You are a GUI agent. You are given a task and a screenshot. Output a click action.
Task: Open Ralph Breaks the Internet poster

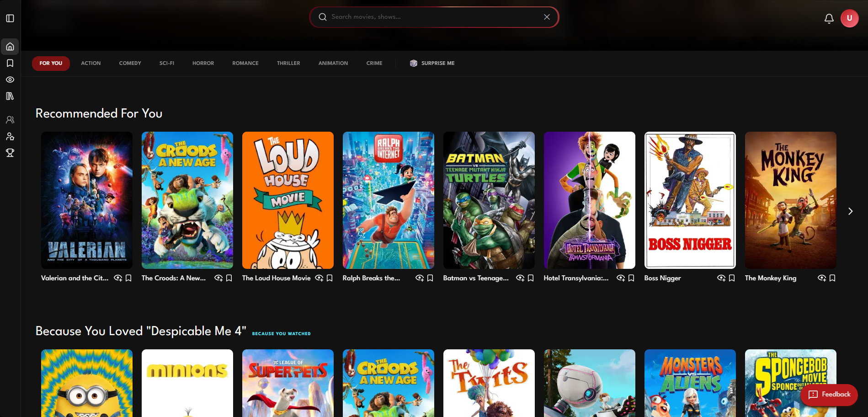pyautogui.click(x=389, y=200)
